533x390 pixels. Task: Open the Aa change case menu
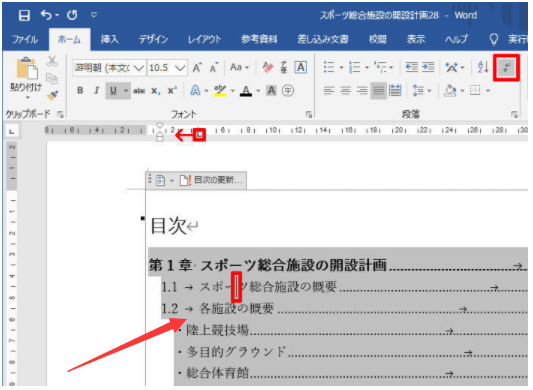pyautogui.click(x=239, y=67)
